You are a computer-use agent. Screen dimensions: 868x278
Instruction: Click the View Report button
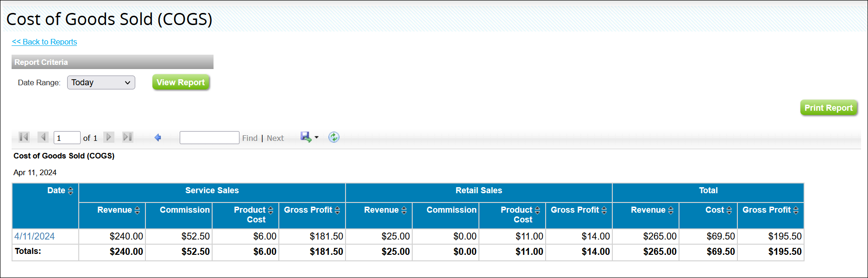(181, 82)
